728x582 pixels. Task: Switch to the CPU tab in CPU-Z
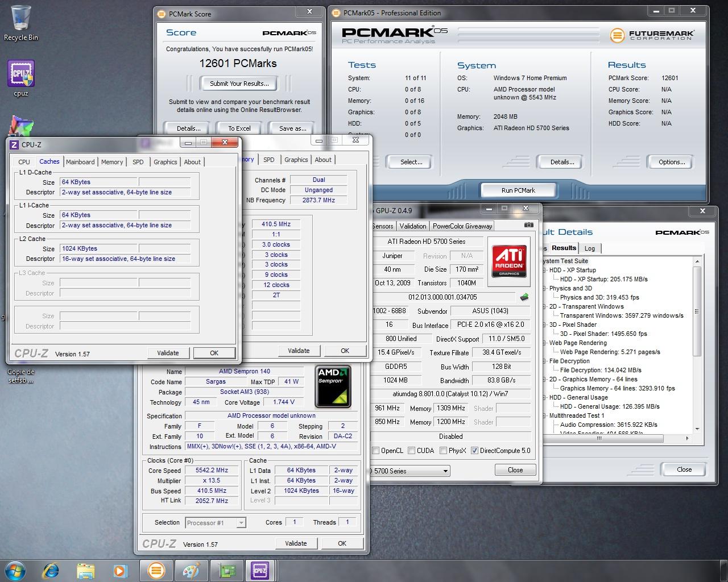(24, 162)
